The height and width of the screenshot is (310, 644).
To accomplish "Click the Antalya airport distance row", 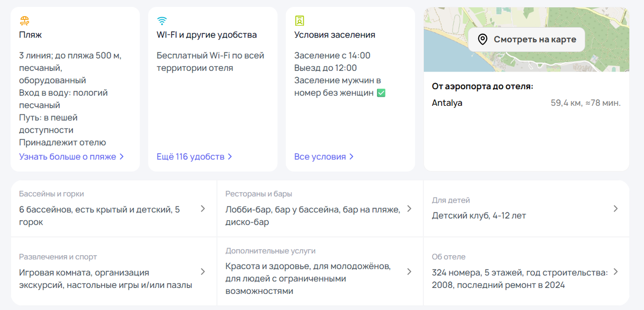I will tap(526, 103).
